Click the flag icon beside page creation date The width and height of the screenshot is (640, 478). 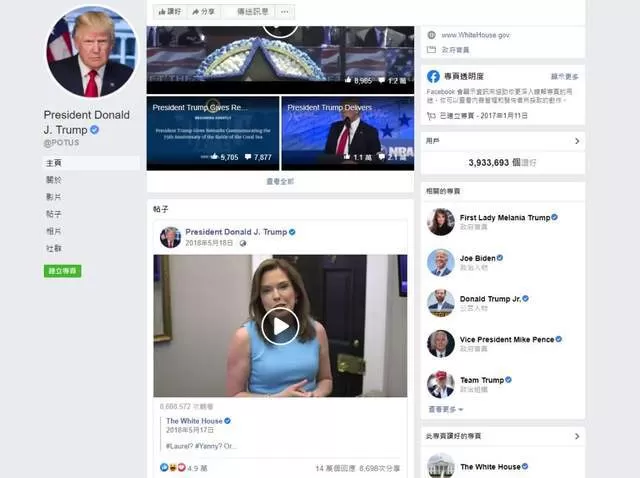(x=431, y=116)
